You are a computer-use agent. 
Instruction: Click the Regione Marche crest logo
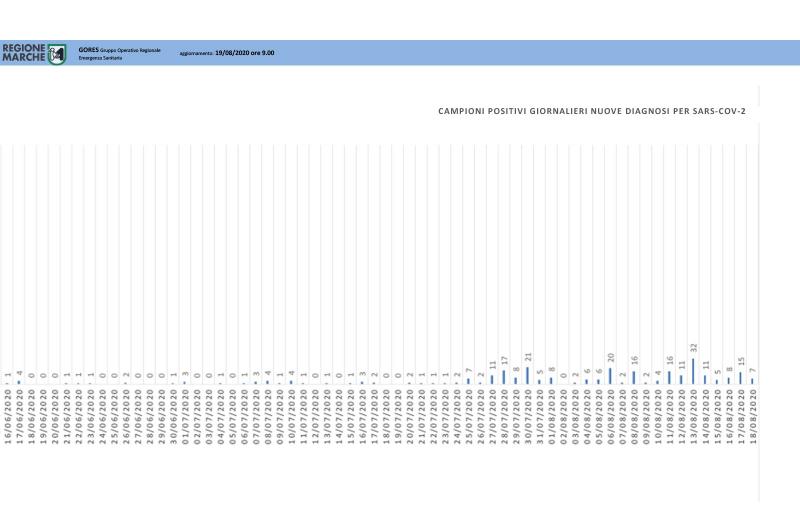point(57,53)
